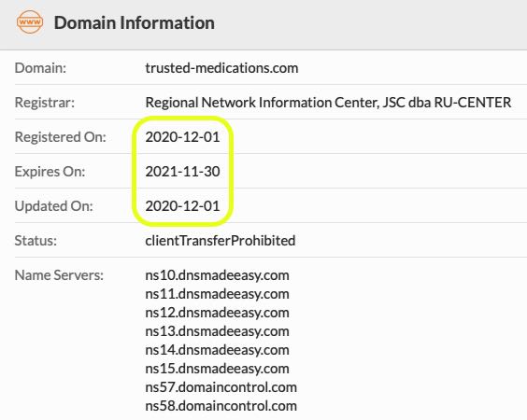
Task: Click the Registrar field label
Action: [x=44, y=103]
